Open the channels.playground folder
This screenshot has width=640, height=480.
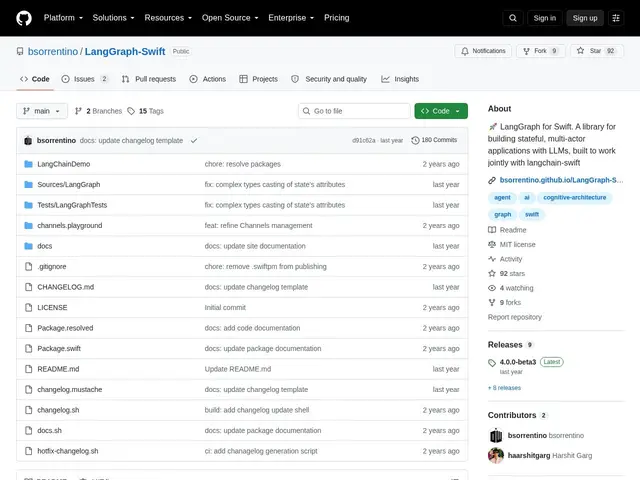click(70, 225)
